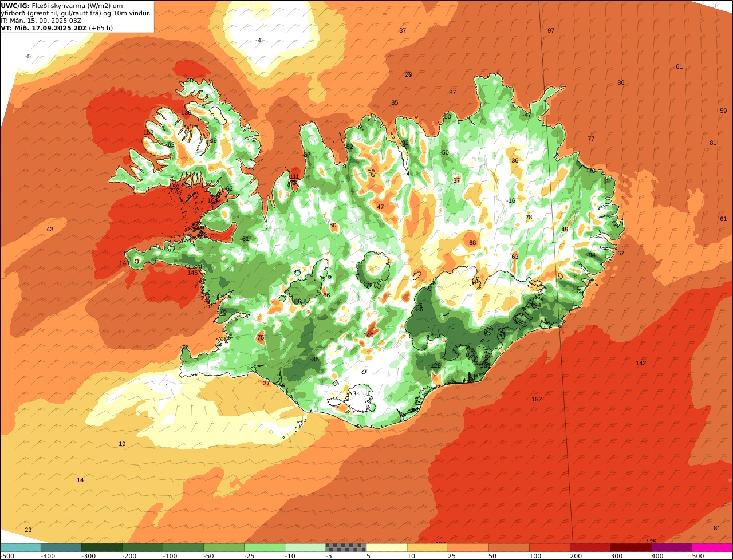Image resolution: width=733 pixels, height=560 pixels.
Task: Select the magenta above-500 legend swatch
Action: (x=712, y=547)
